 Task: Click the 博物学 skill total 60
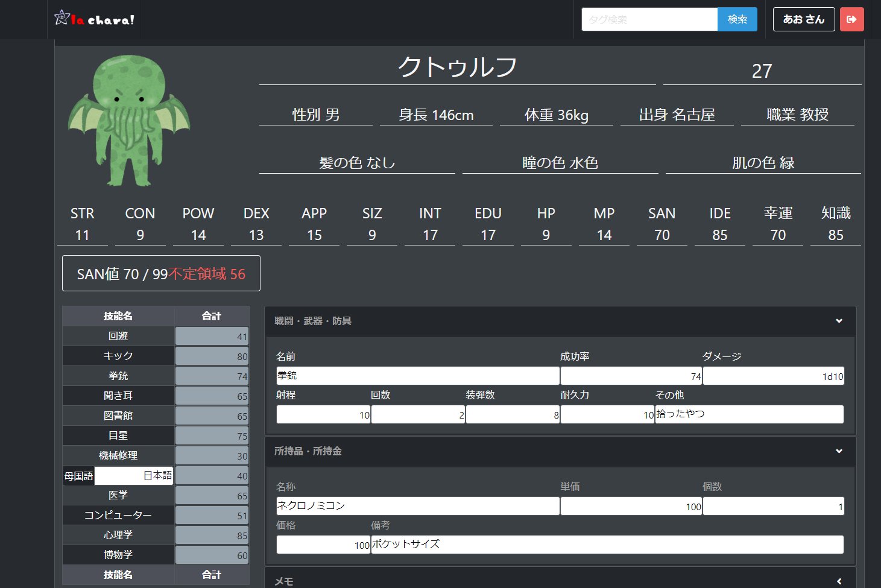tap(212, 555)
